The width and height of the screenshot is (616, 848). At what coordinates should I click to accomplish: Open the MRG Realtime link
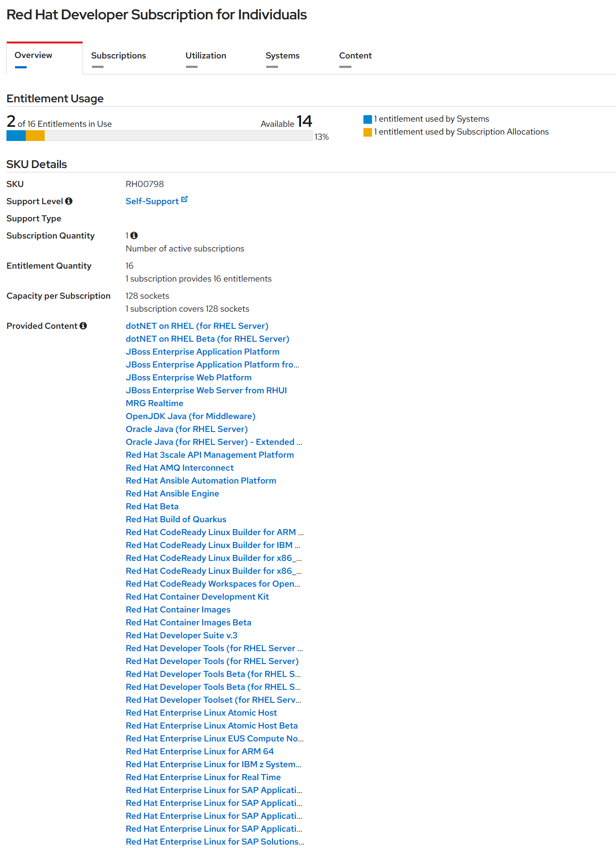pyautogui.click(x=154, y=403)
